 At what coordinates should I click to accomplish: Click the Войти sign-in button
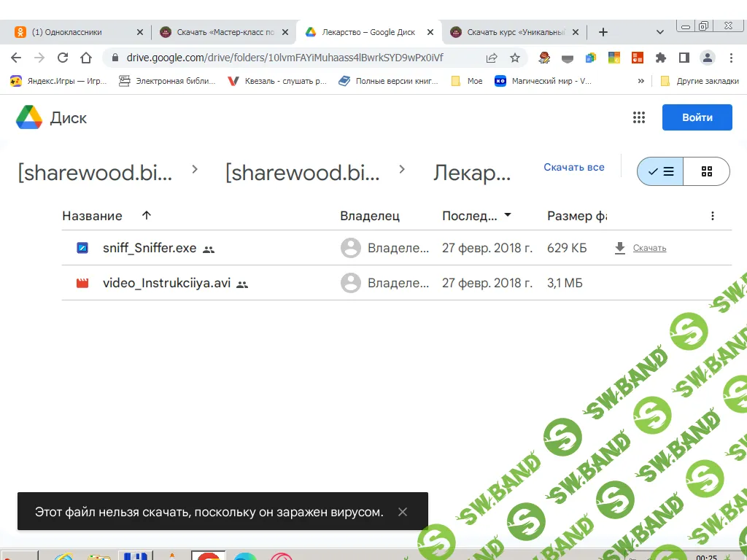(697, 117)
